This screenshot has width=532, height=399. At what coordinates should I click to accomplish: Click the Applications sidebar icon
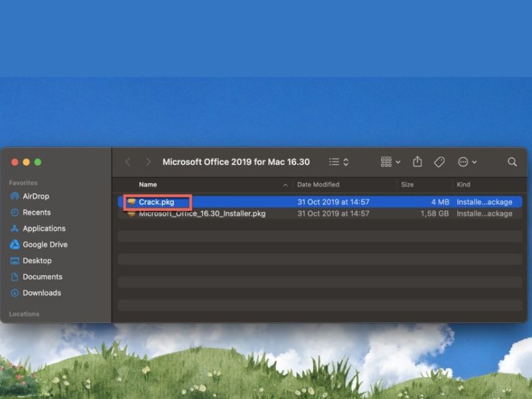[15, 228]
